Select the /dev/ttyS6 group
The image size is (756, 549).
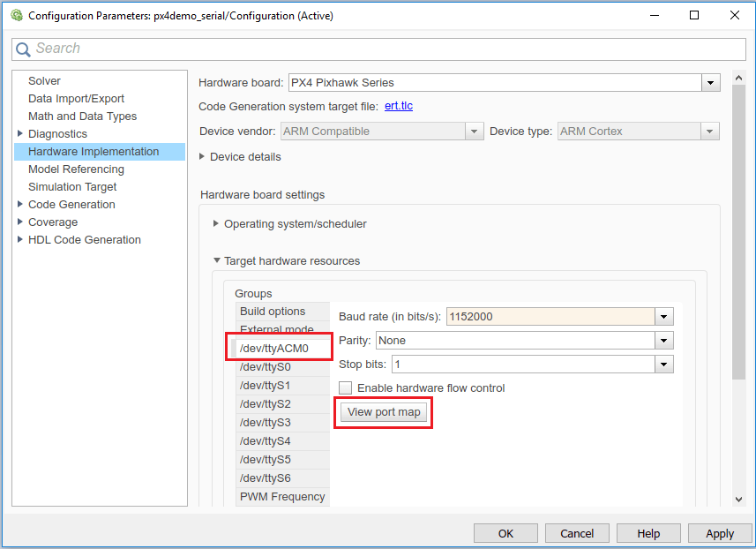282,478
